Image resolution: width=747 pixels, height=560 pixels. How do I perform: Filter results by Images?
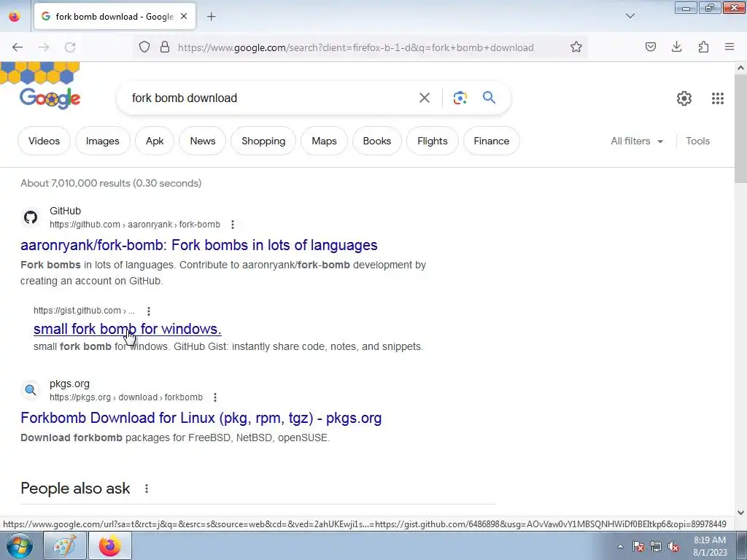click(102, 141)
